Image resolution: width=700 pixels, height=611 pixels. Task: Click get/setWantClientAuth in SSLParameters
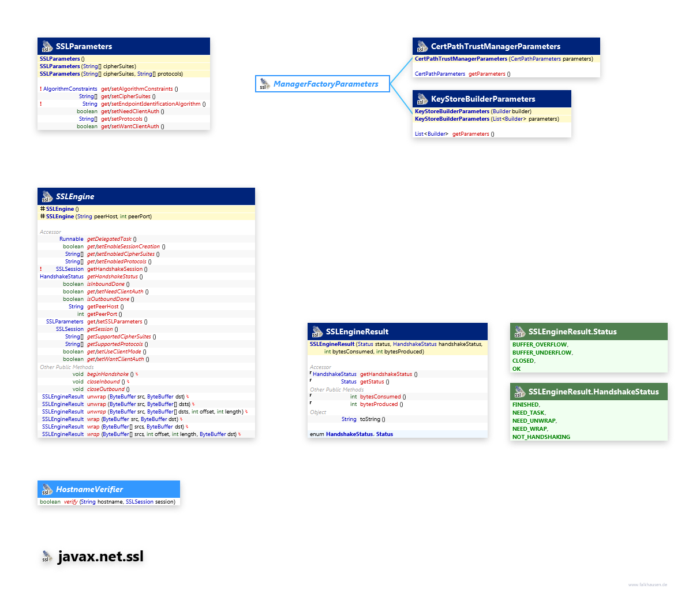pyautogui.click(x=130, y=126)
